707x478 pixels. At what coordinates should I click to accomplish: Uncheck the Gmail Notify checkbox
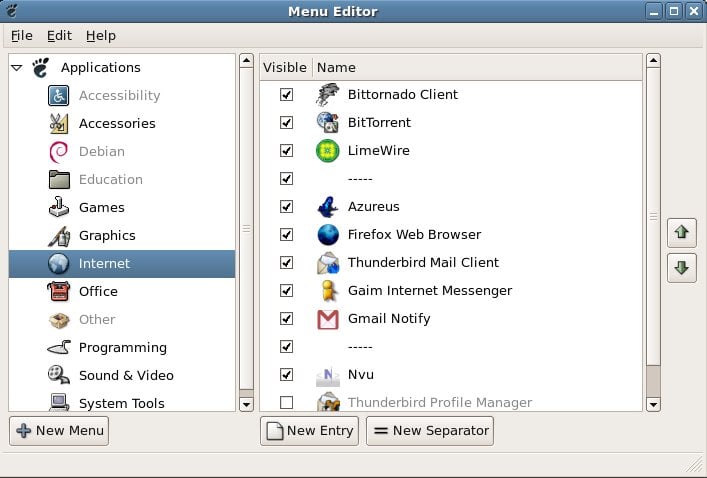click(286, 318)
